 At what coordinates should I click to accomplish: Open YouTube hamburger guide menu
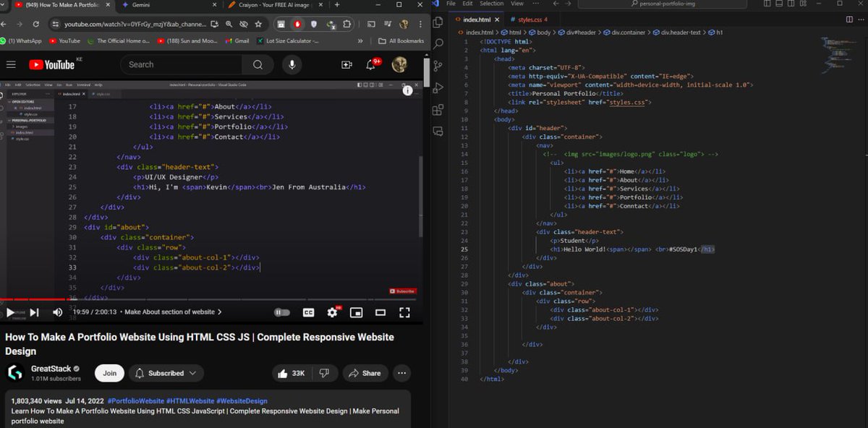(x=11, y=64)
